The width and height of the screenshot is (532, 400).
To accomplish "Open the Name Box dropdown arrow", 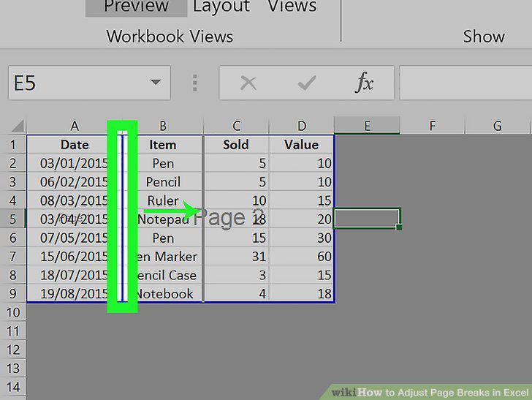I will tap(156, 82).
